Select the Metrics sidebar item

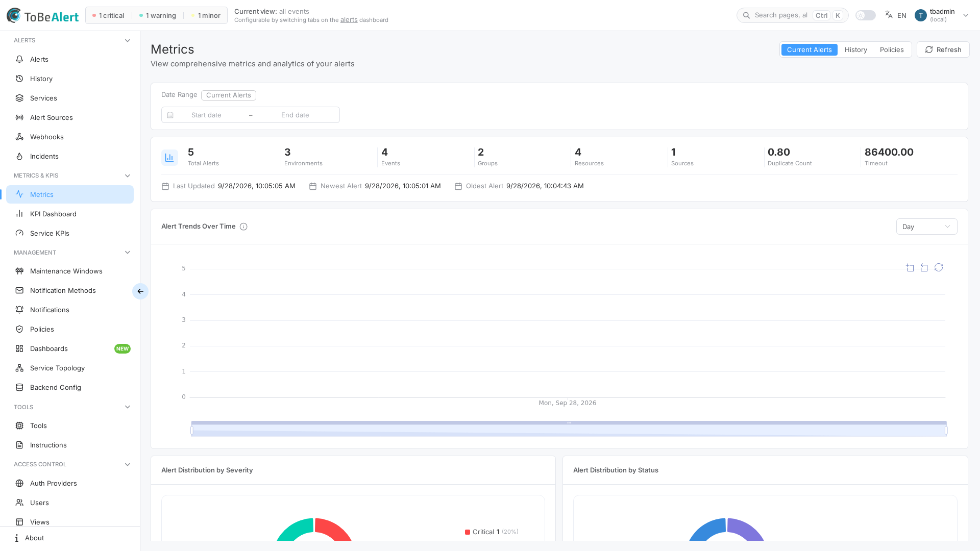(70, 194)
